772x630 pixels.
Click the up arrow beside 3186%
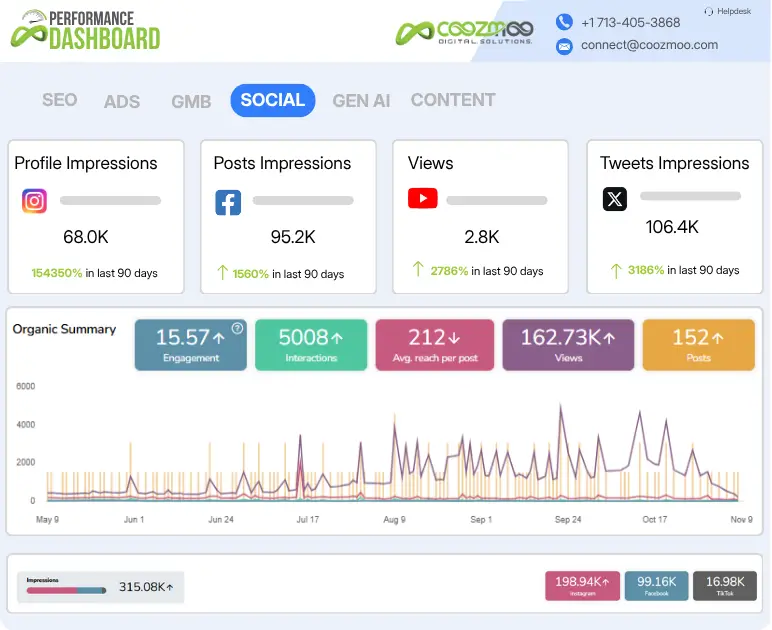616,270
